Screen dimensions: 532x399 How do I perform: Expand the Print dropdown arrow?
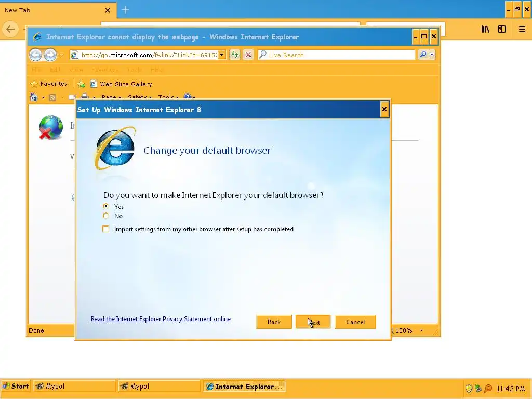click(94, 97)
